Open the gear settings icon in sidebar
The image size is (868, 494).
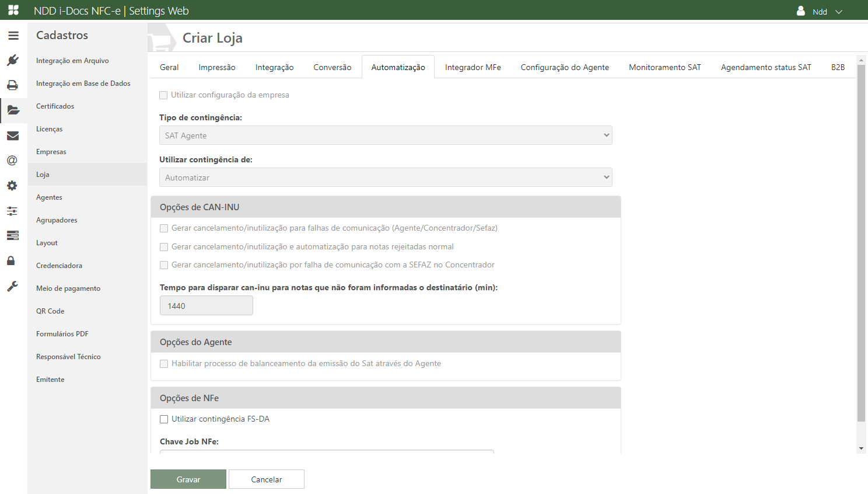point(12,186)
